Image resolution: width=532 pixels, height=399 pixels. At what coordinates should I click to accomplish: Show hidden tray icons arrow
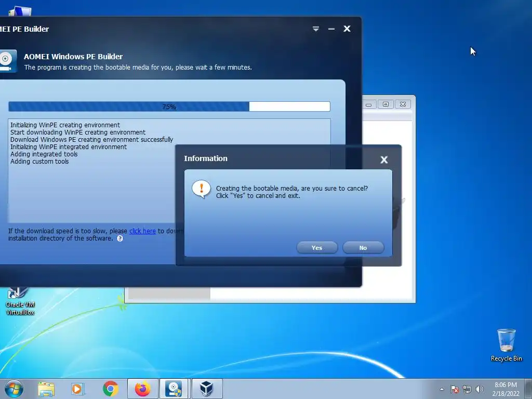click(442, 389)
